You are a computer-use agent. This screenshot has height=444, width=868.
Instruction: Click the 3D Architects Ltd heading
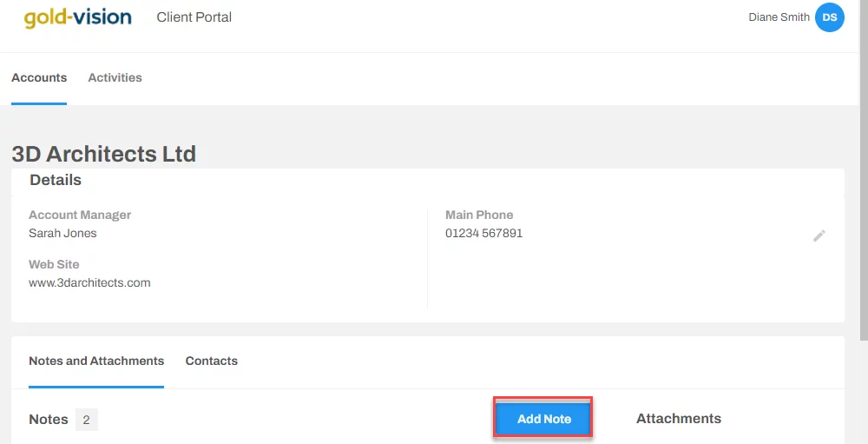(x=104, y=154)
